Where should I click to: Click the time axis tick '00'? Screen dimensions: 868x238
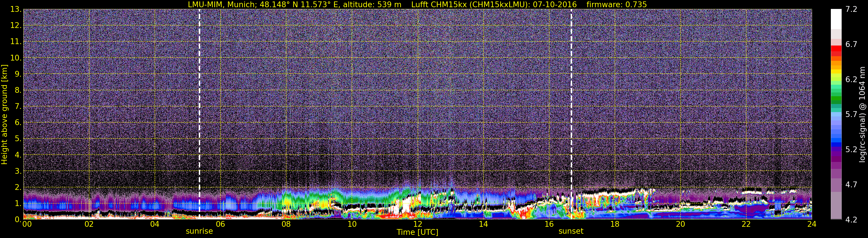point(27,224)
